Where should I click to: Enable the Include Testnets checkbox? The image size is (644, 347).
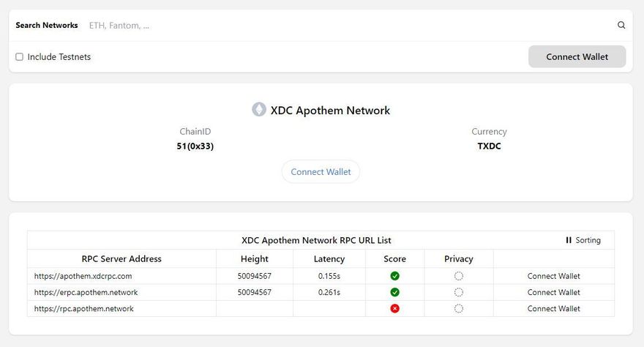tap(20, 57)
